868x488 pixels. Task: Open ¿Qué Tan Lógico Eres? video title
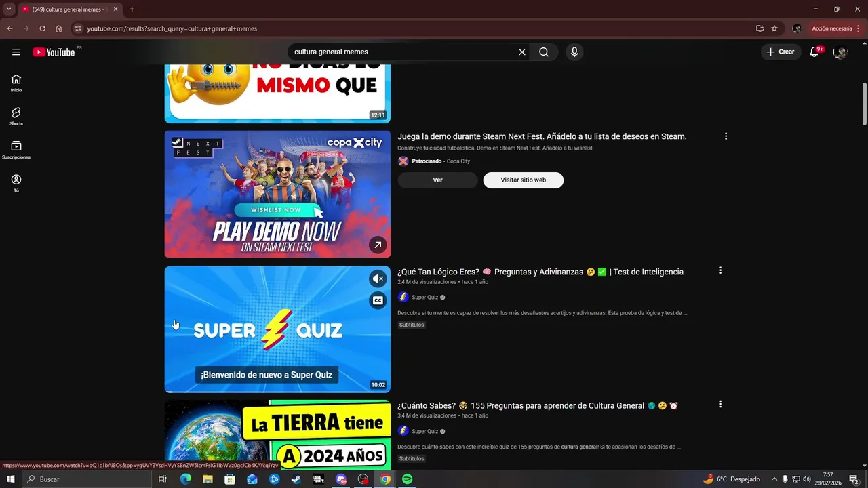coord(540,272)
